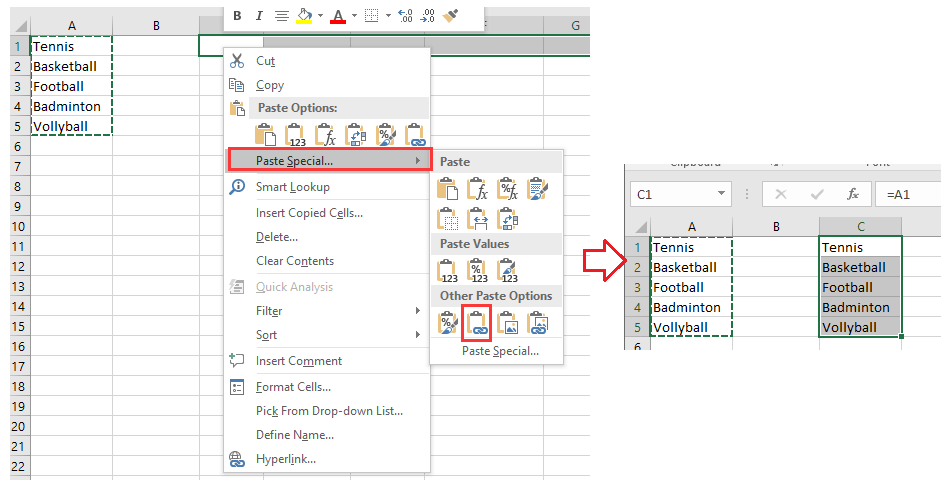Click Hyperlink... in the context menu
Image resolution: width=941 pixels, height=480 pixels.
285,459
